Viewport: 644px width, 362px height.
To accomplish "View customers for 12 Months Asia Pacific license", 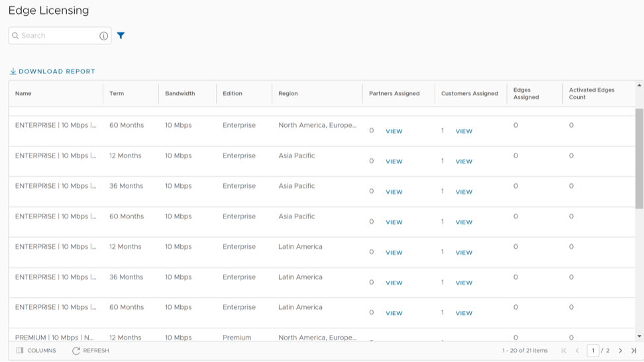I will pyautogui.click(x=464, y=162).
